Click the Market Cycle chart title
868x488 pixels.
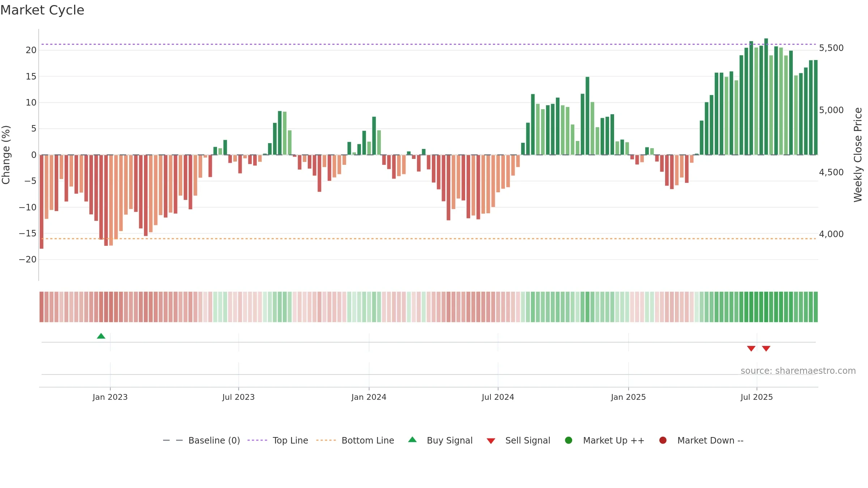(42, 10)
